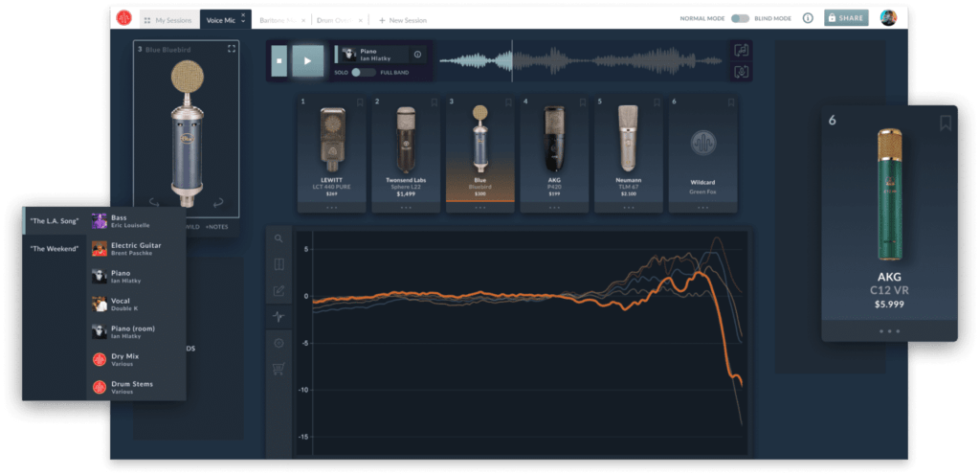Switch the Solo / Full Band toggle

tap(363, 73)
